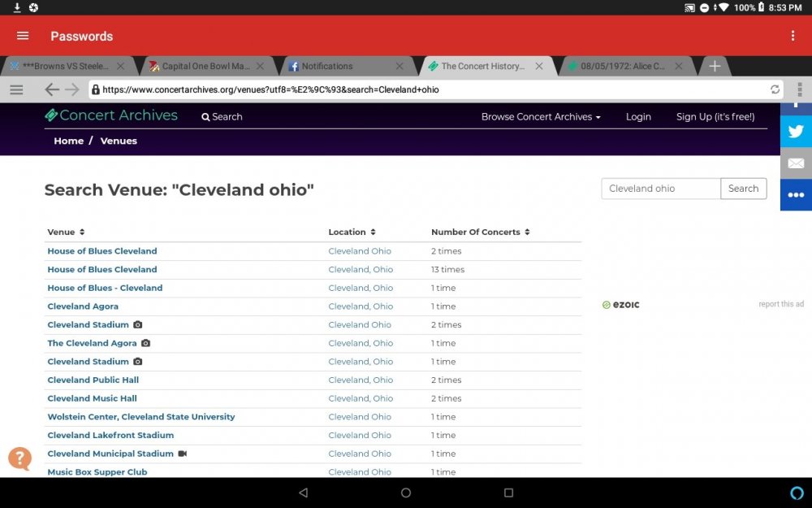
Task: Open the red bar overflow menu
Action: click(793, 36)
